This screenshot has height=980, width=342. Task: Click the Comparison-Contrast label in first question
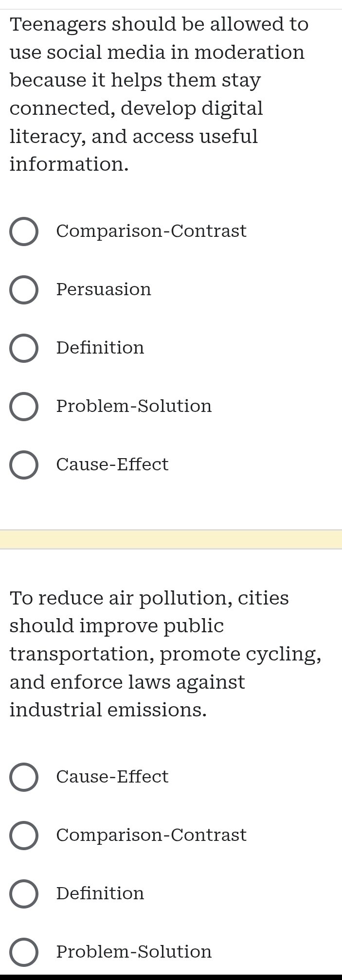(151, 231)
